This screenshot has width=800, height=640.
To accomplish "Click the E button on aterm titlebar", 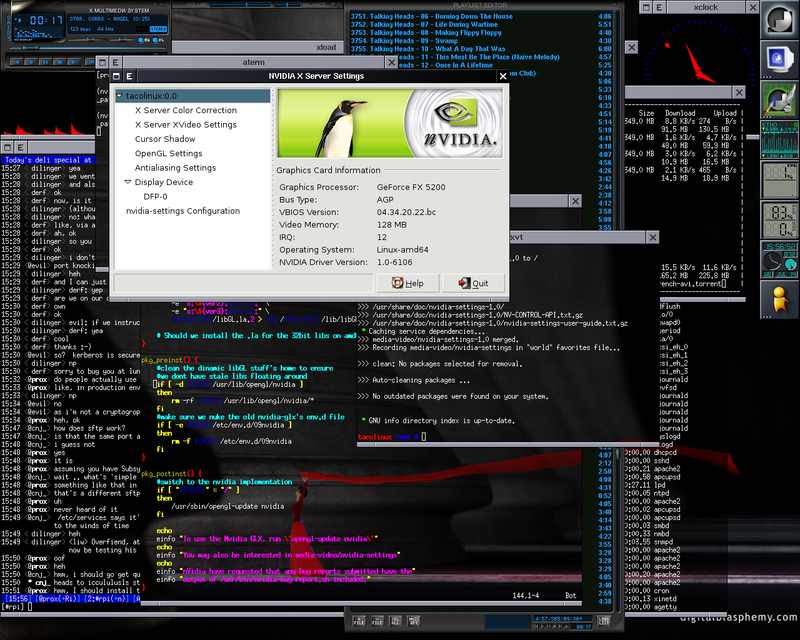I will 116,62.
